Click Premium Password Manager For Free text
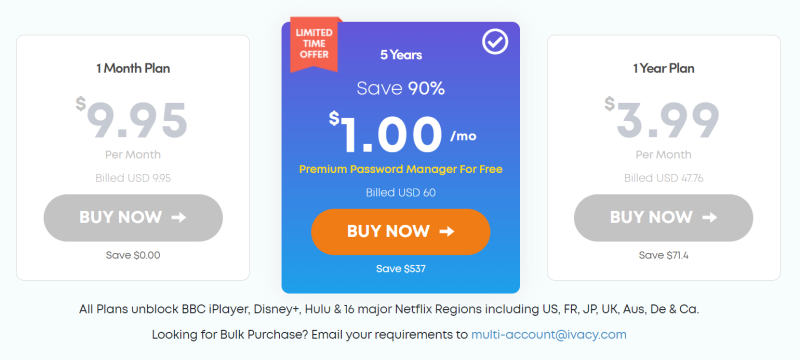800x360 pixels. click(401, 169)
